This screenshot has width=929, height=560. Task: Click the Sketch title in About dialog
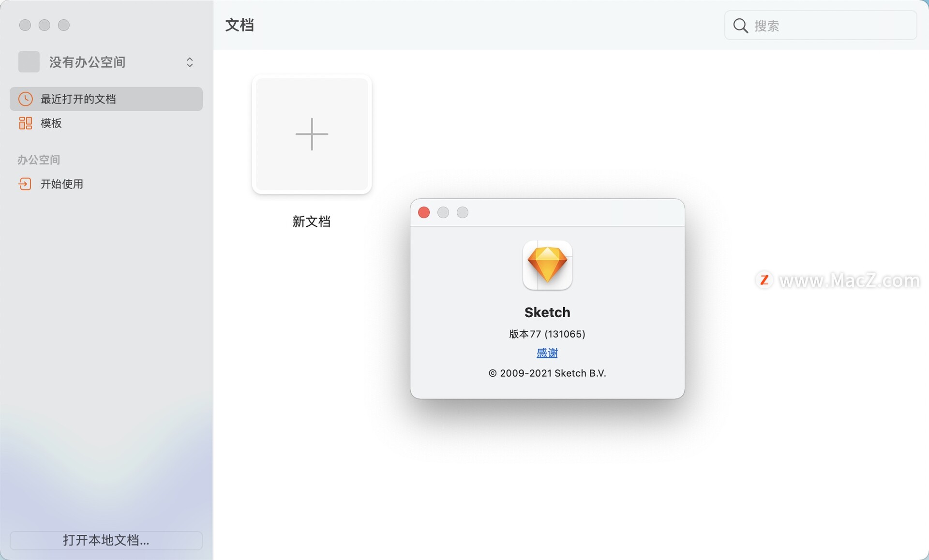pos(547,312)
